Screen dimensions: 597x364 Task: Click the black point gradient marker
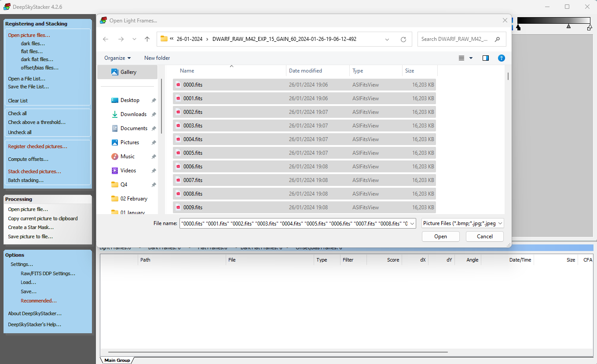[x=518, y=27]
